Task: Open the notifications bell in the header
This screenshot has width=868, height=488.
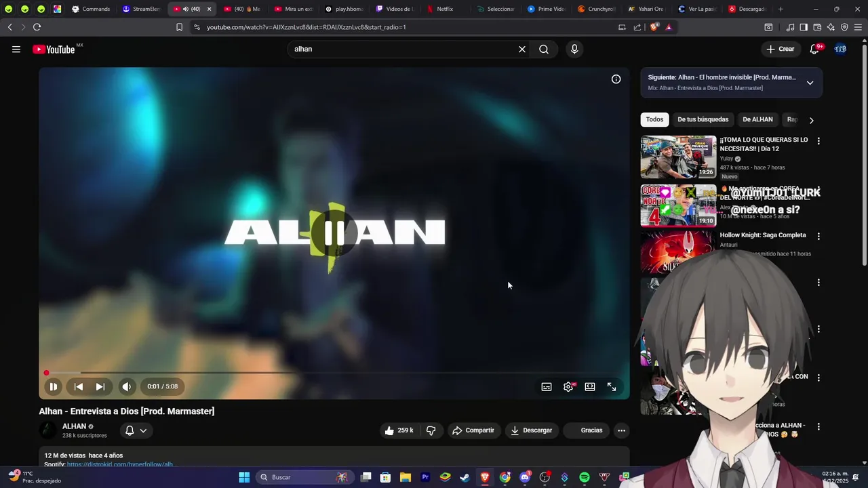Action: (x=814, y=49)
